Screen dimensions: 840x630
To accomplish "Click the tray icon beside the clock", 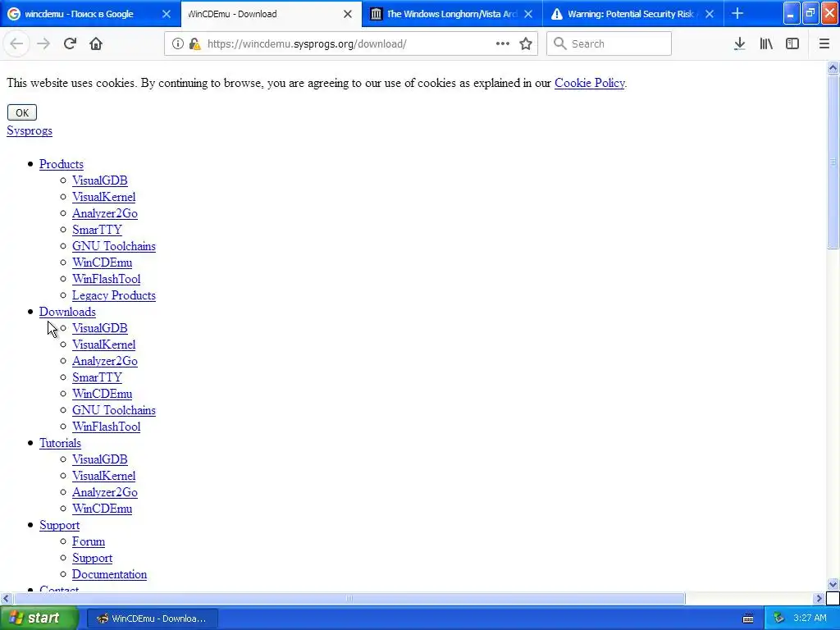I will (x=778, y=619).
